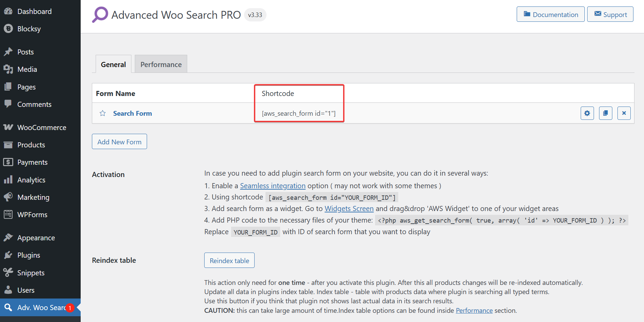The width and height of the screenshot is (644, 322).
Task: Click the Performance link in the caution text
Action: (474, 310)
